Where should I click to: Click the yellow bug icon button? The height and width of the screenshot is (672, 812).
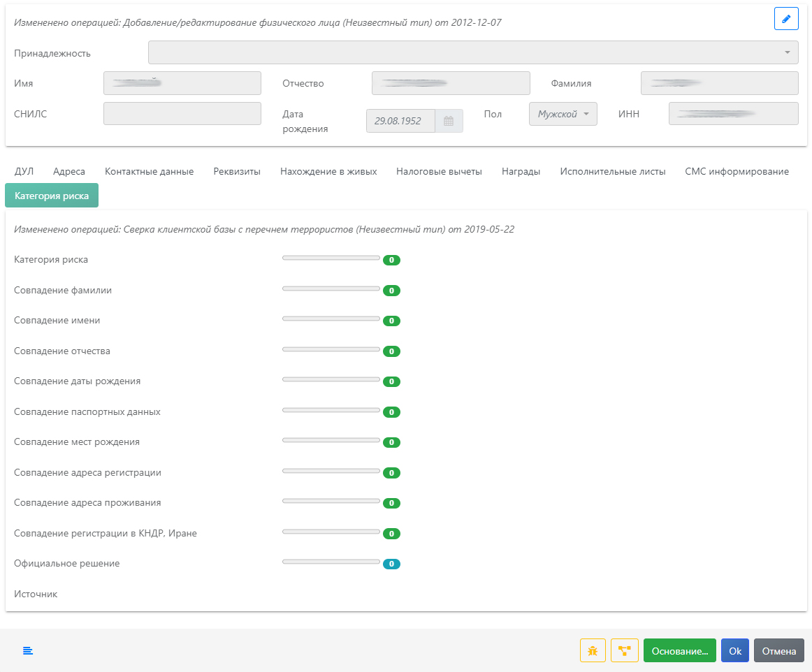tap(593, 650)
